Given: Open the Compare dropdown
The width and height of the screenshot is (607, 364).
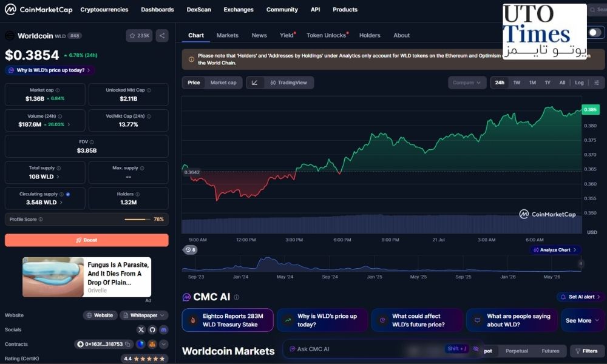Looking at the screenshot, I should coord(467,83).
